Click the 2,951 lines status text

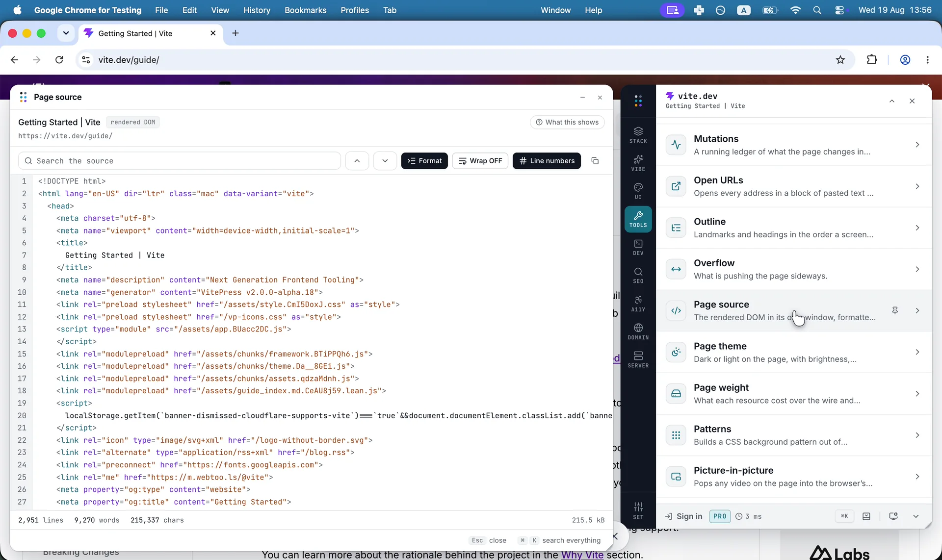(x=41, y=520)
